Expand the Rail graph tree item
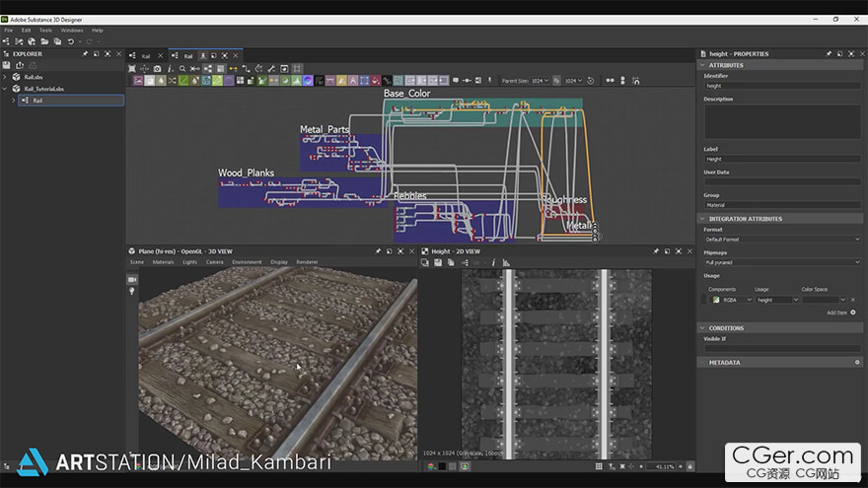 (13, 101)
